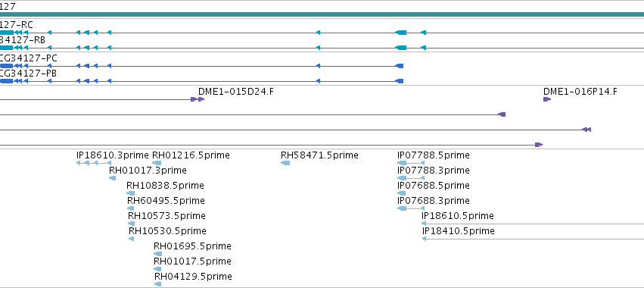Select the RH01017.3prime EST label
The image size is (644, 288).
pos(148,171)
